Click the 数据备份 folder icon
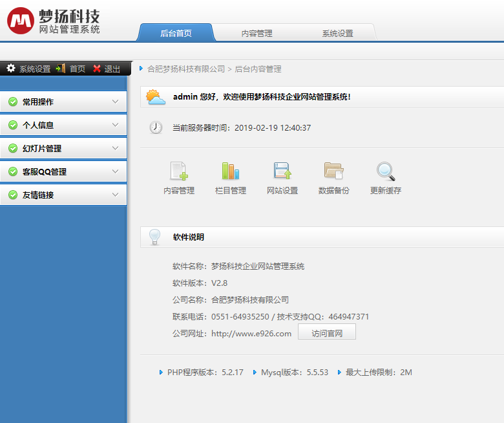The image size is (504, 423). (x=333, y=171)
